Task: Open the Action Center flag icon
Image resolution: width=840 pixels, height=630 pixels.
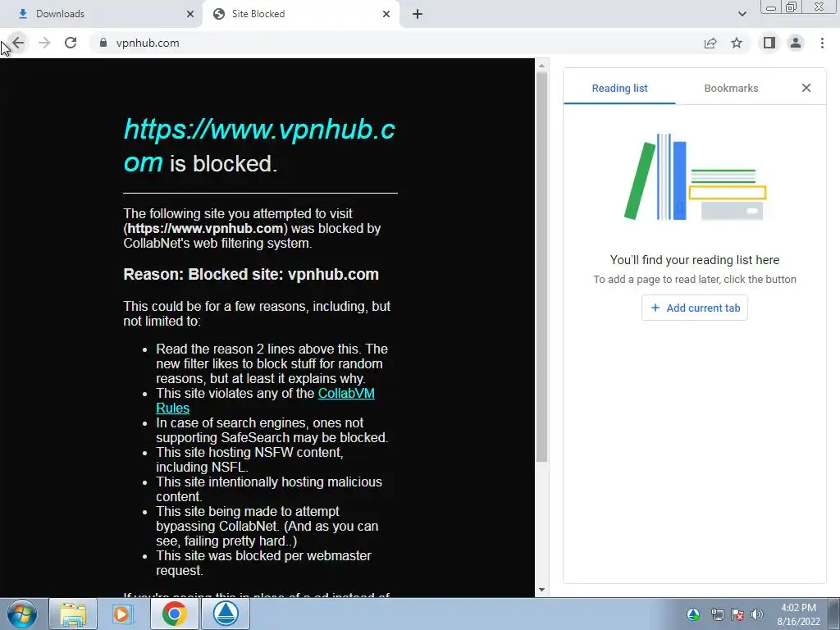Action: pos(737,614)
